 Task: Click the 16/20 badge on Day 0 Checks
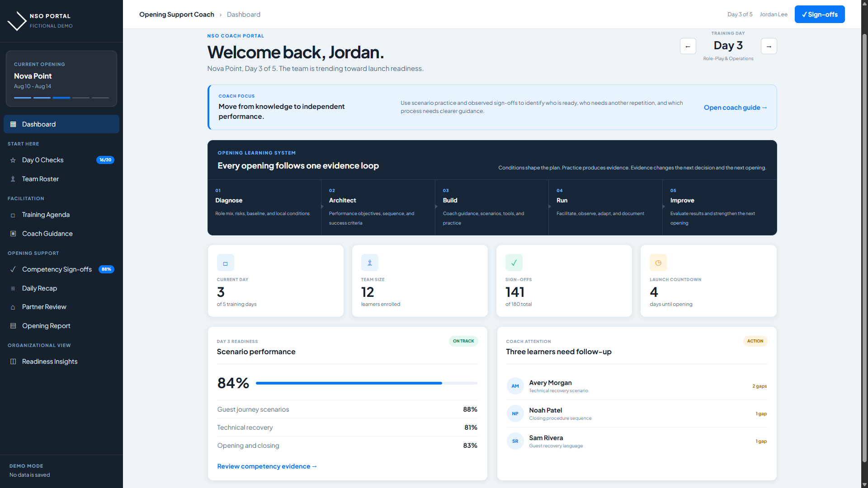coord(105,160)
